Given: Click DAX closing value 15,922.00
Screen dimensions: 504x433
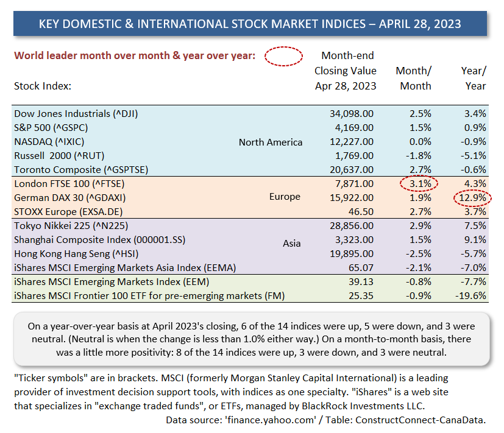Looking at the screenshot, I should [x=352, y=198].
